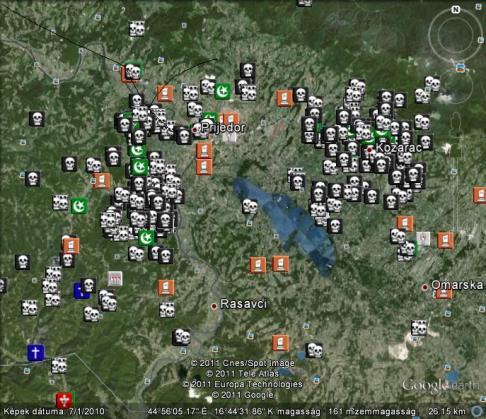Click the Prijedor red location dot

tap(195, 129)
